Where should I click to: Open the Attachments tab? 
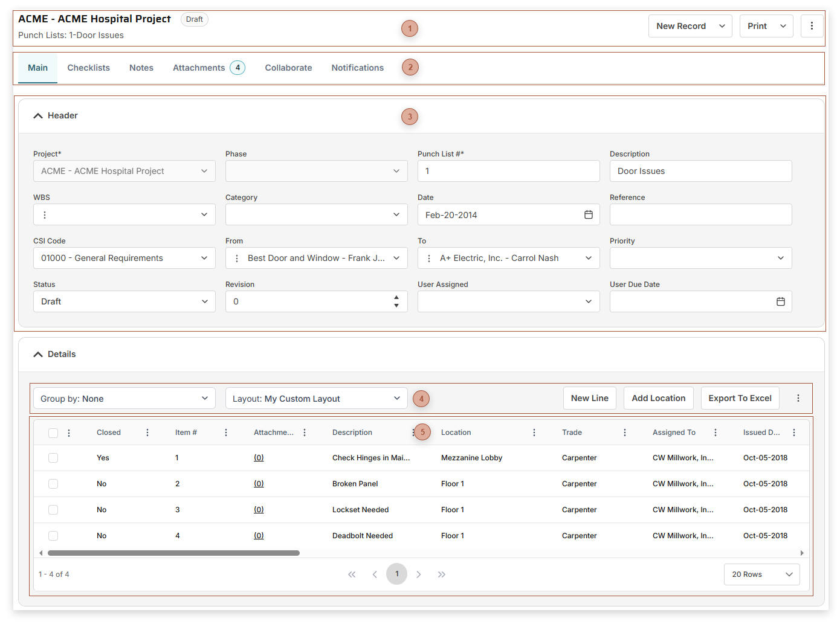[199, 68]
